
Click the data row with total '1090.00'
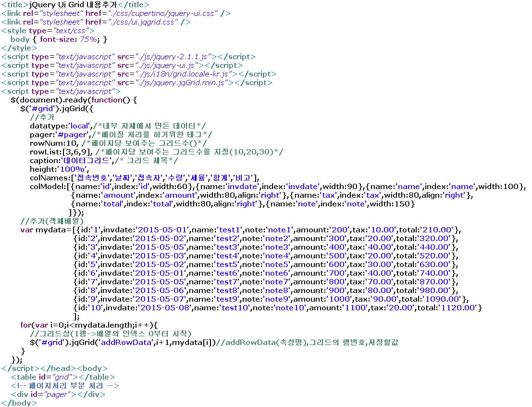pos(271,299)
